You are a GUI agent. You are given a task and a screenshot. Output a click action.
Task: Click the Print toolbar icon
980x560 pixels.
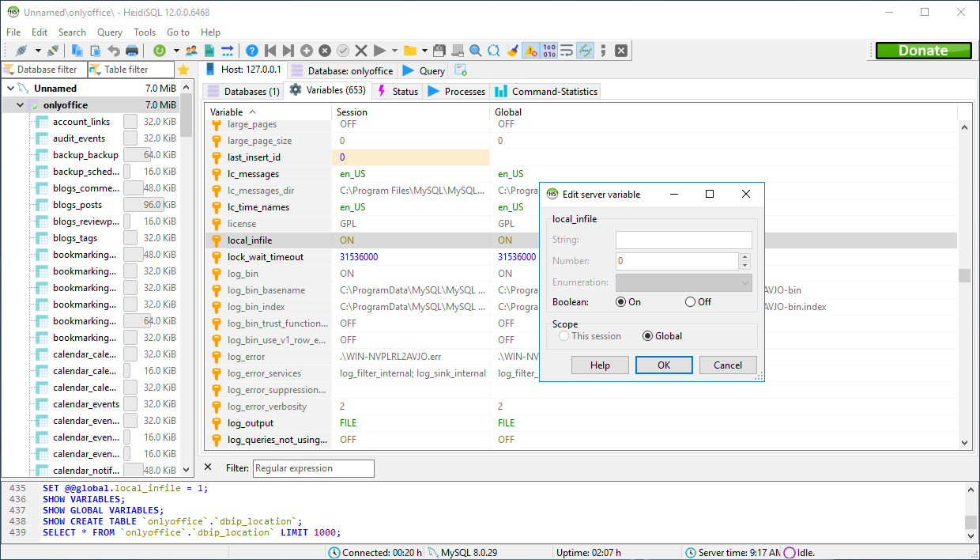coord(132,51)
